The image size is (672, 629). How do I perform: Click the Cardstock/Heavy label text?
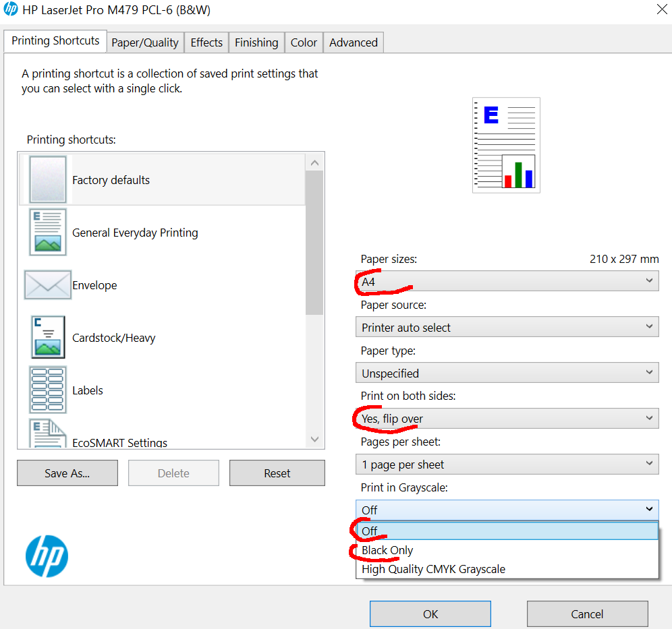tap(113, 338)
